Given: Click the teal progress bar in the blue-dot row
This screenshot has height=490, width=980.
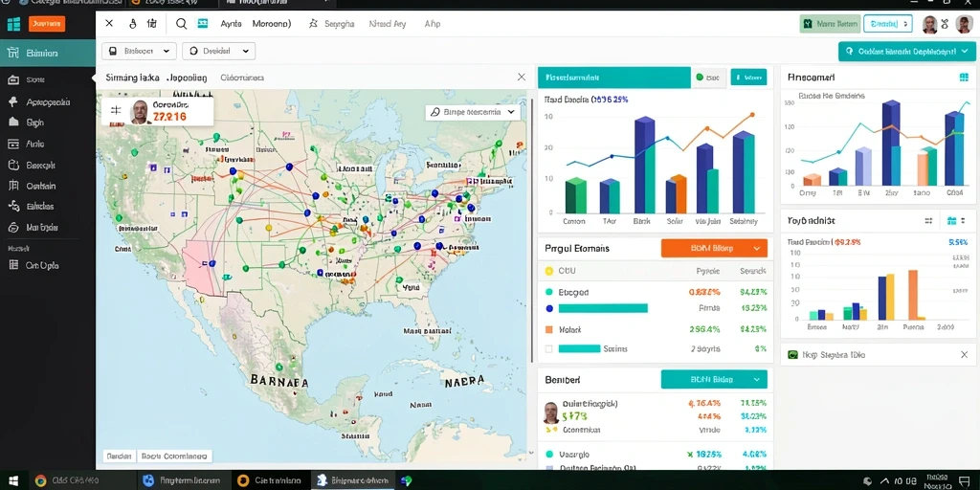Looking at the screenshot, I should pyautogui.click(x=603, y=308).
